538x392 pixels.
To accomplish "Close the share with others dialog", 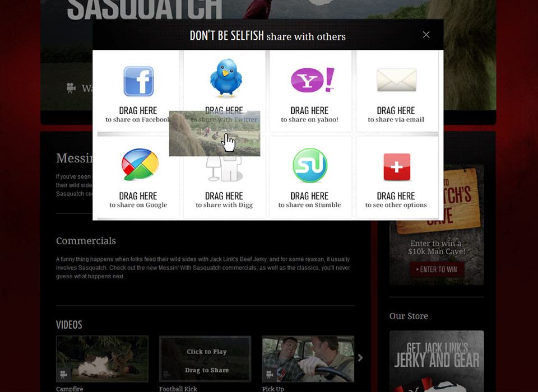I will point(426,35).
